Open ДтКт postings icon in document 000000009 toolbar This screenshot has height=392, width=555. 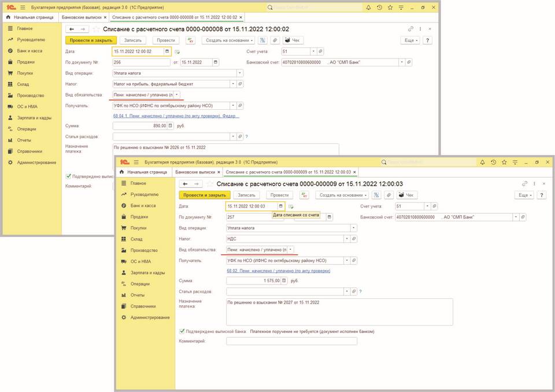304,195
